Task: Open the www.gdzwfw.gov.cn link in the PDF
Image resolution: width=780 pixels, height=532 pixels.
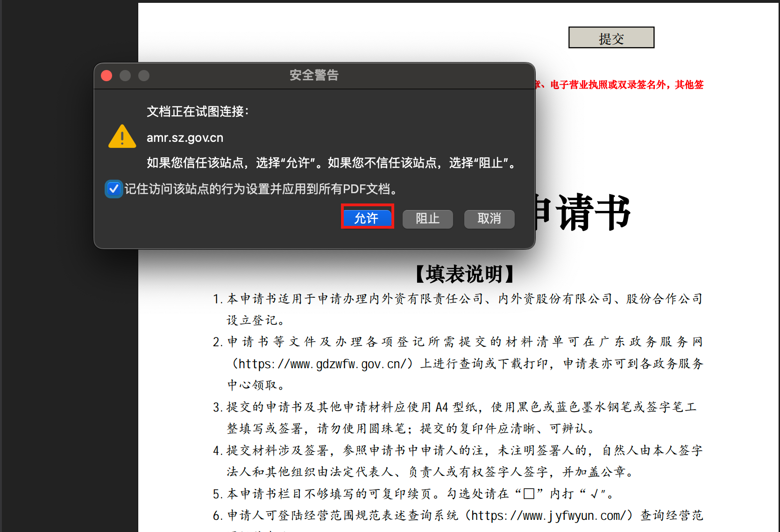Action: pyautogui.click(x=323, y=364)
